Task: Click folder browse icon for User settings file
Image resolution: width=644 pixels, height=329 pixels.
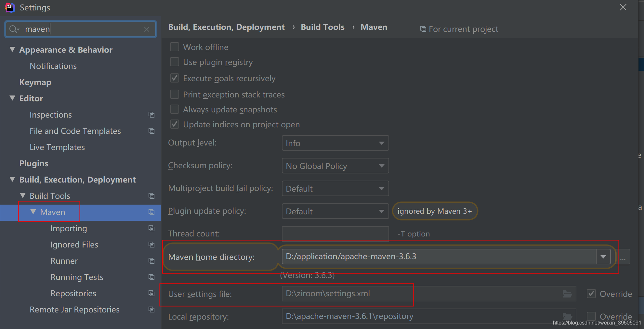Action: (567, 294)
